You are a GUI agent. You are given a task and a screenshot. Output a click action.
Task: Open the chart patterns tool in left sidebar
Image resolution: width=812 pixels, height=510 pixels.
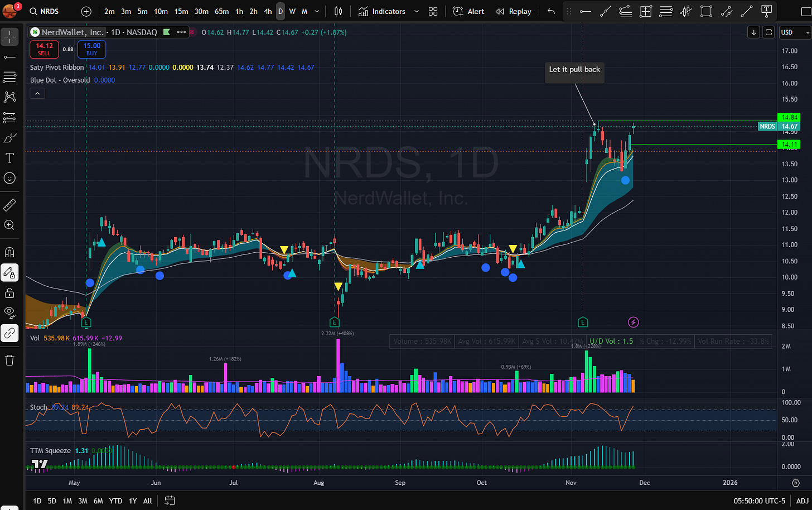click(x=9, y=97)
